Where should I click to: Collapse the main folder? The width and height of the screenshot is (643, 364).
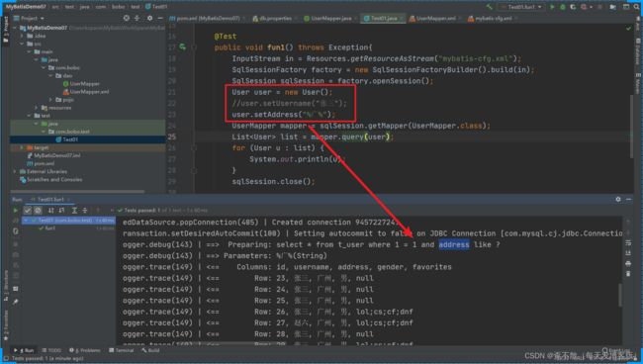pyautogui.click(x=30, y=51)
